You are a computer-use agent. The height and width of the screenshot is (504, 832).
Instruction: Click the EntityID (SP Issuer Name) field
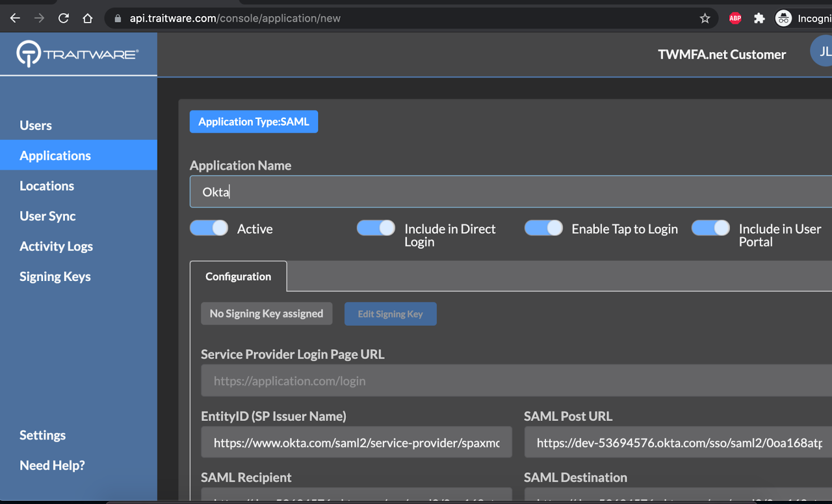click(357, 442)
